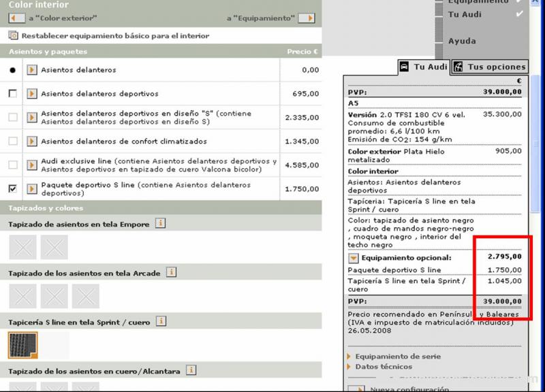Check Asientos deportivos en diseño "S" checkbox
The image size is (545, 392).
click(13, 117)
